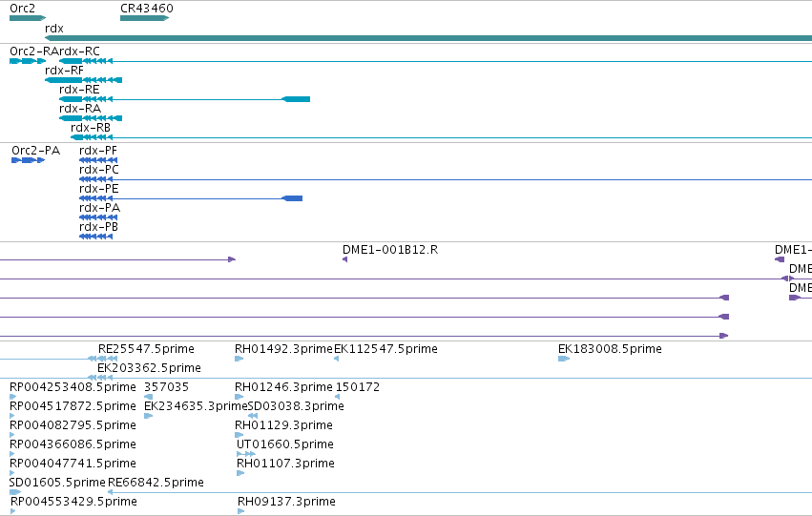Select the long rdx gene span
Image resolution: width=812 pixels, height=516 pixels.
point(428,38)
